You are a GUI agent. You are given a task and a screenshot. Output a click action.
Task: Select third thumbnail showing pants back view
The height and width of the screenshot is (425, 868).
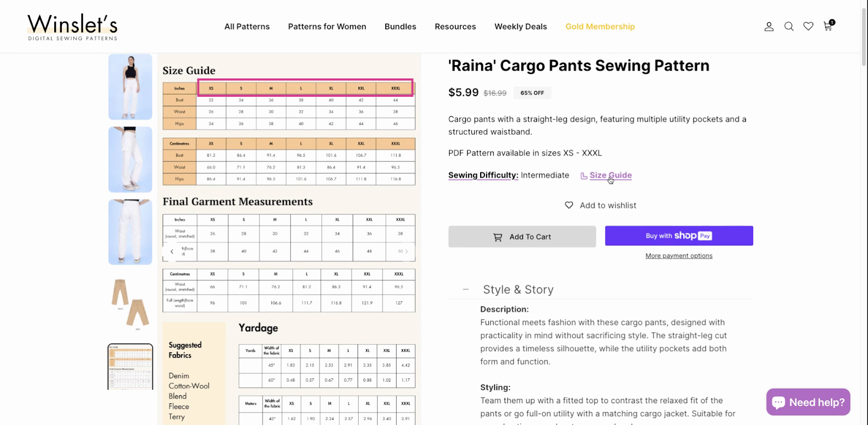[x=130, y=232]
